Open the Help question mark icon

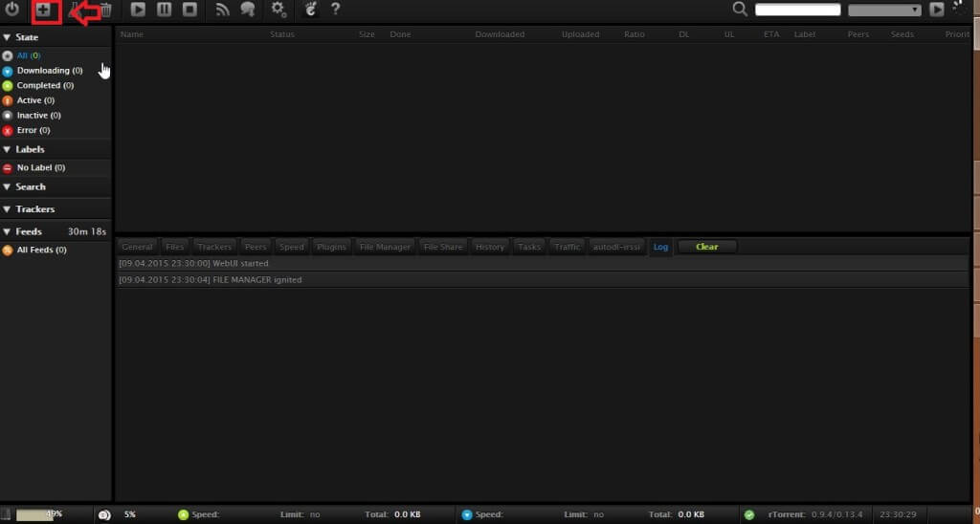(335, 11)
